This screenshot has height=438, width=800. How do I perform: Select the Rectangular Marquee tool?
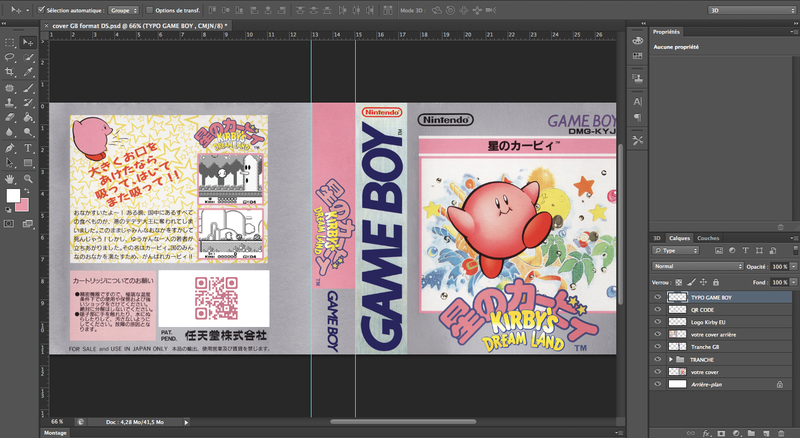click(x=10, y=42)
